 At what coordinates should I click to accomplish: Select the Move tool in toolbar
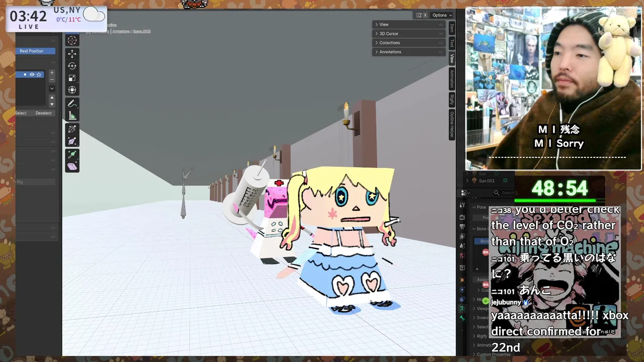[72, 54]
